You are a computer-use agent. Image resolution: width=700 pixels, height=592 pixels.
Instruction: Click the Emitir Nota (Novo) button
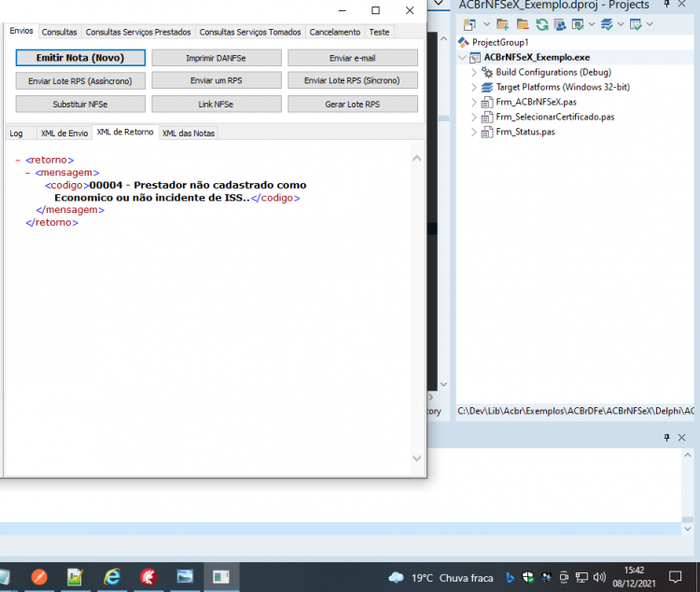click(x=80, y=58)
